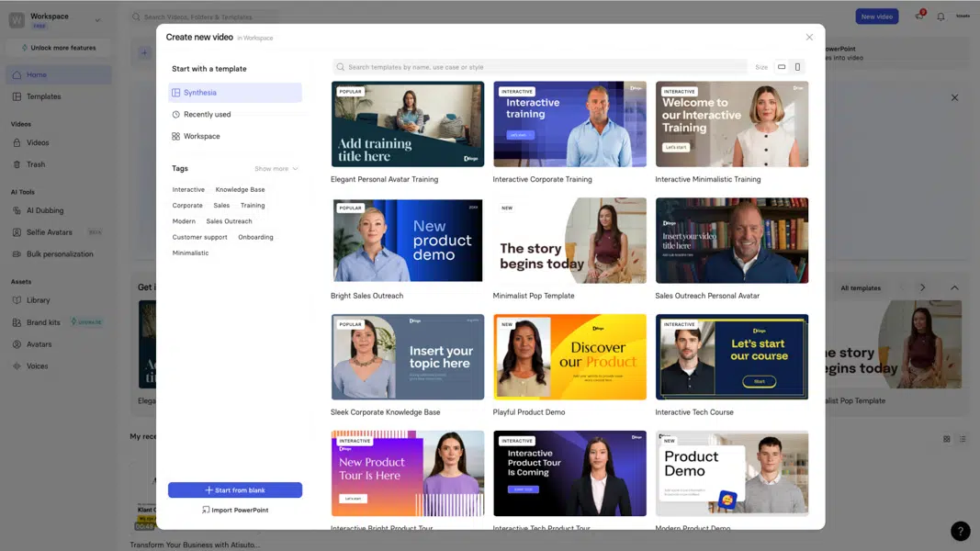The width and height of the screenshot is (980, 551).
Task: Open the Workspace switcher dropdown
Action: pos(97,20)
